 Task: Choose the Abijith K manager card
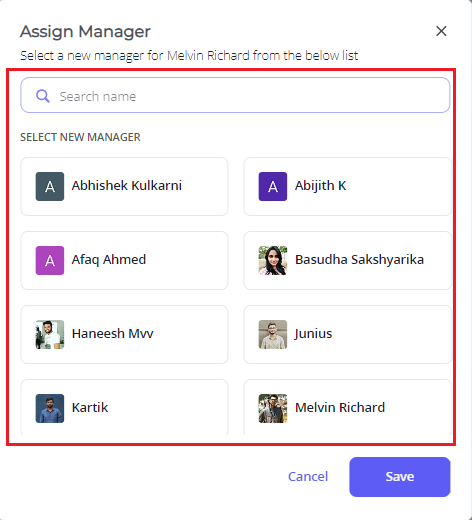[347, 186]
